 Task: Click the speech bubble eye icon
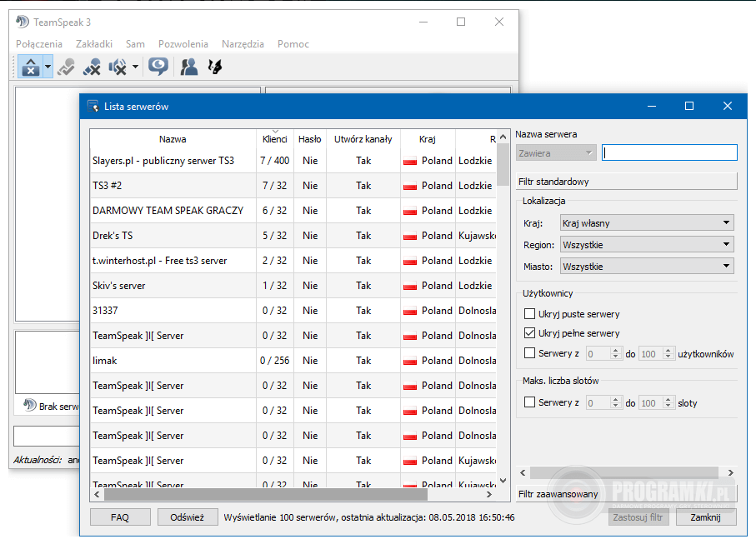click(x=158, y=67)
